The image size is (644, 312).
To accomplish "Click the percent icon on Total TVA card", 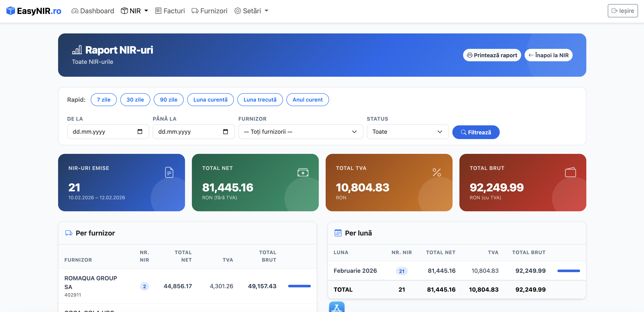I will (x=436, y=172).
